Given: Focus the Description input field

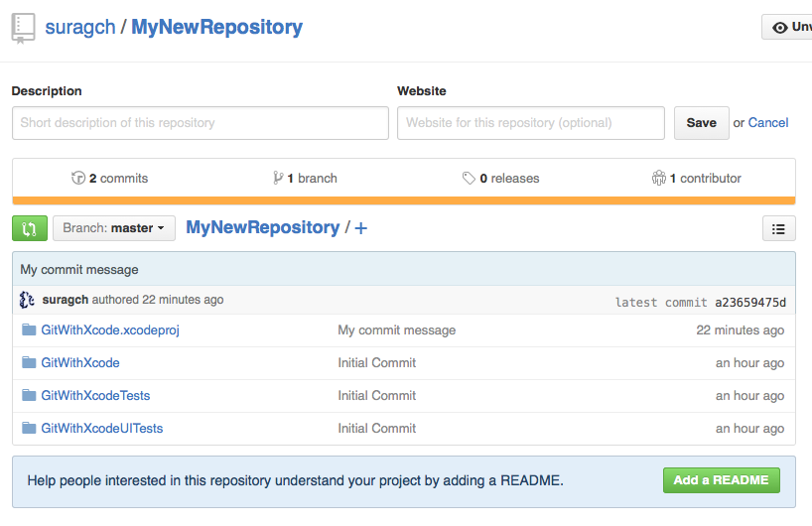Looking at the screenshot, I should tap(201, 123).
